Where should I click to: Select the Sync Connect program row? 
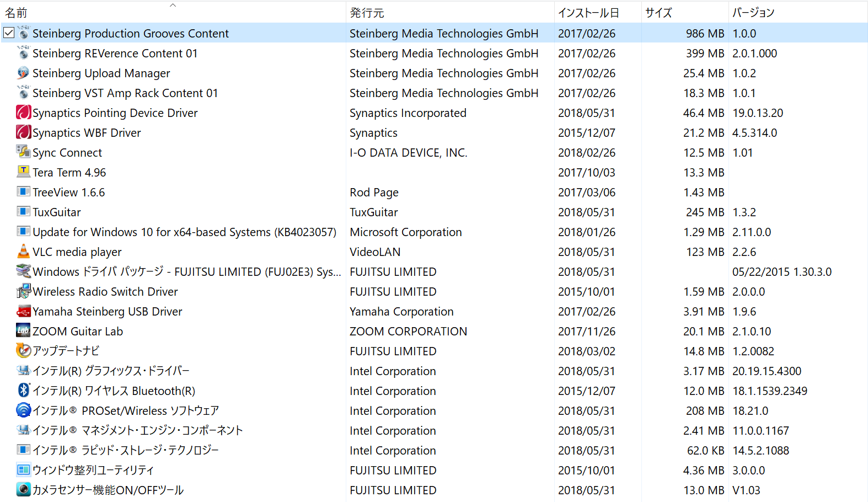click(67, 153)
